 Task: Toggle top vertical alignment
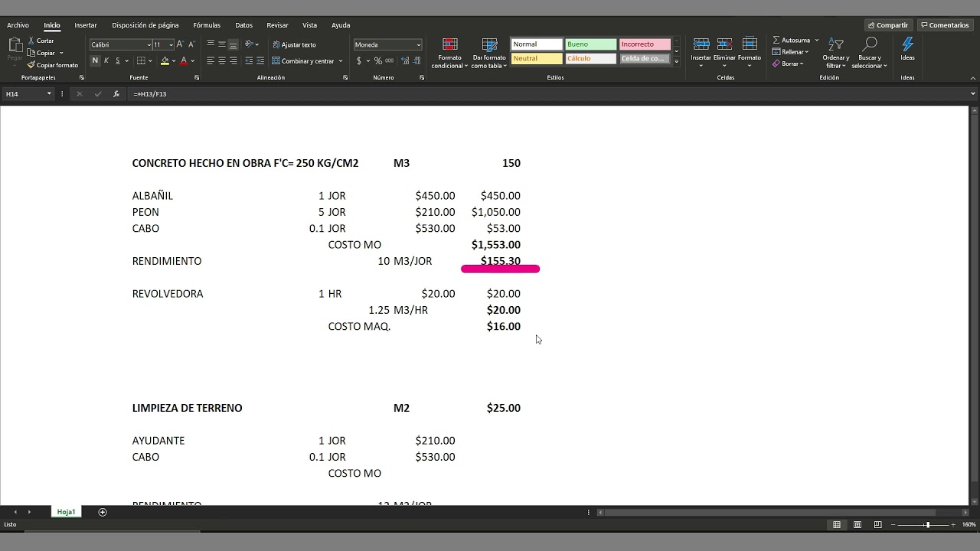point(211,44)
